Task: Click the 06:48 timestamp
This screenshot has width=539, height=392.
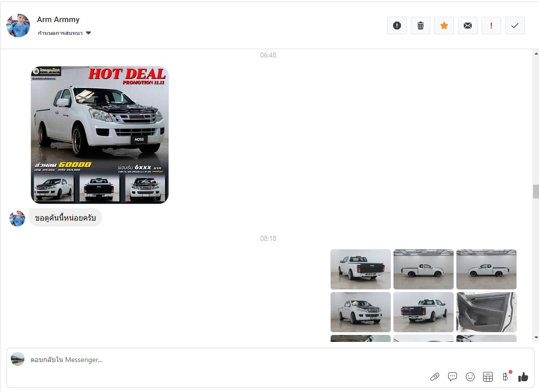Action: click(268, 55)
